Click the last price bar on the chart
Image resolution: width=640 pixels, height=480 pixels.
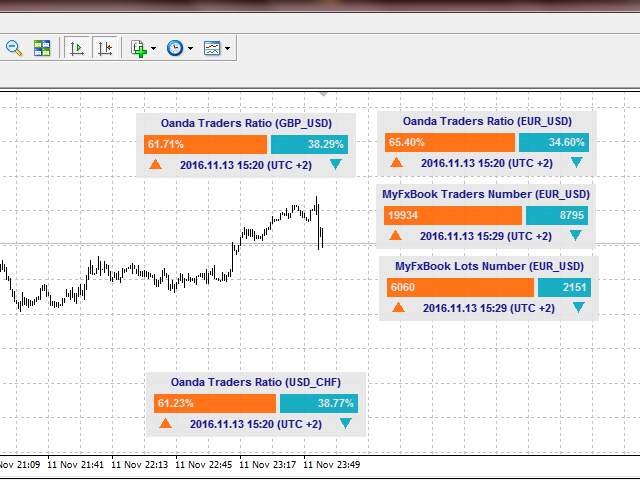pyautogui.click(x=322, y=238)
